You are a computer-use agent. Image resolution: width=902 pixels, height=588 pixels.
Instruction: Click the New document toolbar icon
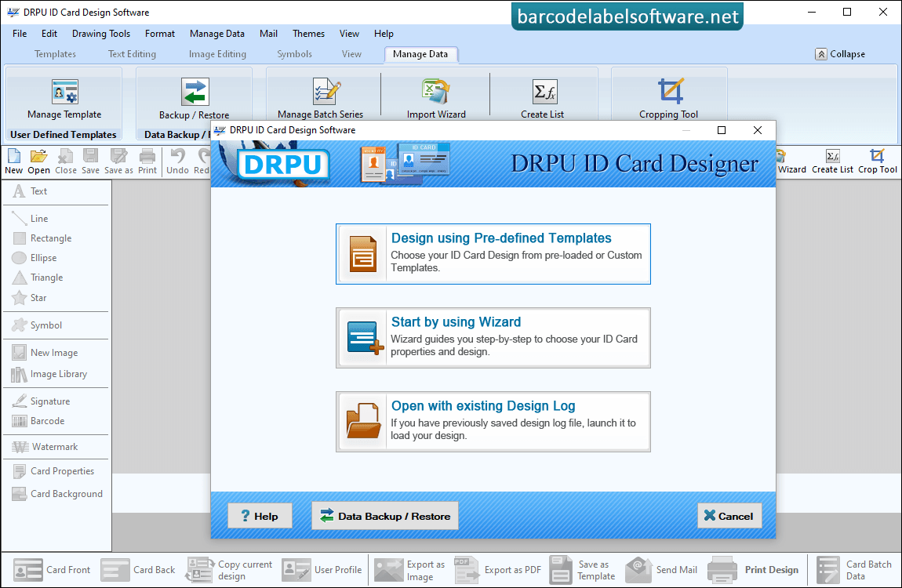coord(14,162)
